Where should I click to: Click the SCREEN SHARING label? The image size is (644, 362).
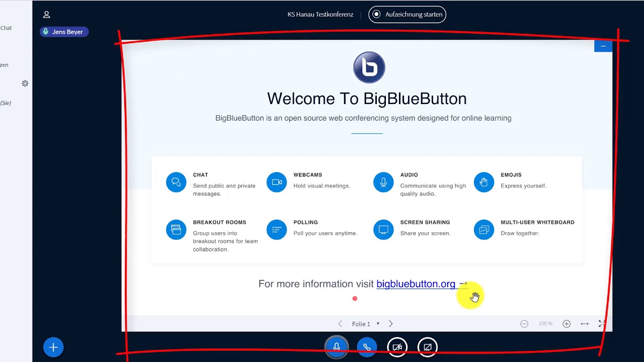point(425,222)
